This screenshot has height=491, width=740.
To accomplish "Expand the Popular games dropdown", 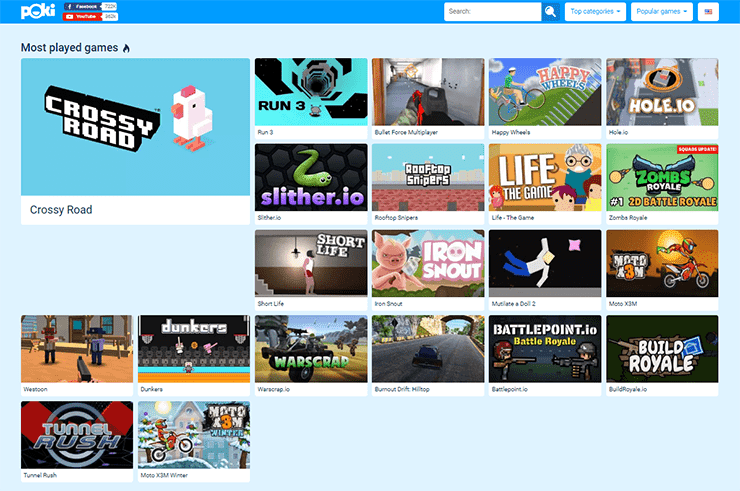I will (x=662, y=11).
